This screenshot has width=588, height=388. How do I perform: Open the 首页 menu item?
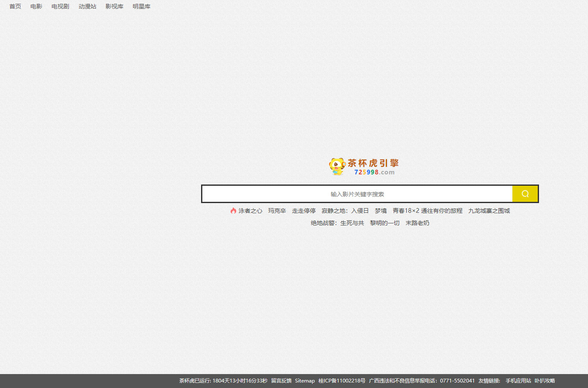pos(15,6)
